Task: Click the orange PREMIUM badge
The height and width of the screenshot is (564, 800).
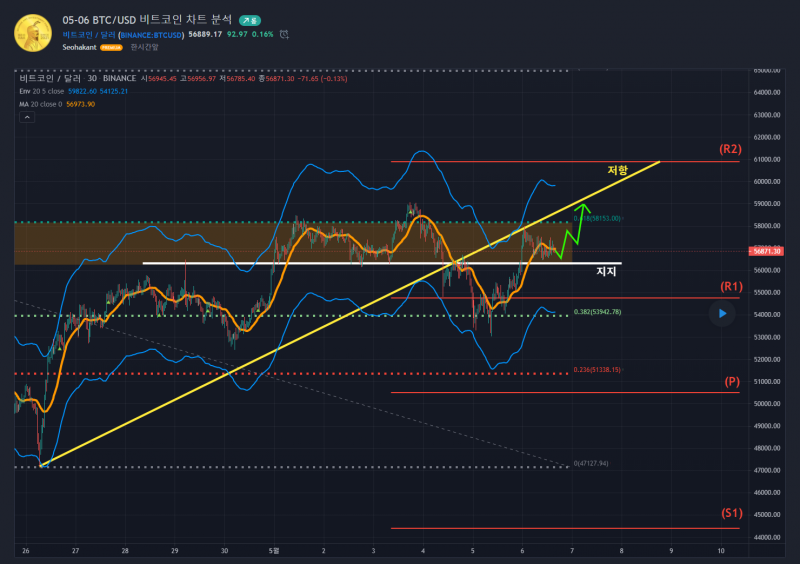Action: click(110, 47)
